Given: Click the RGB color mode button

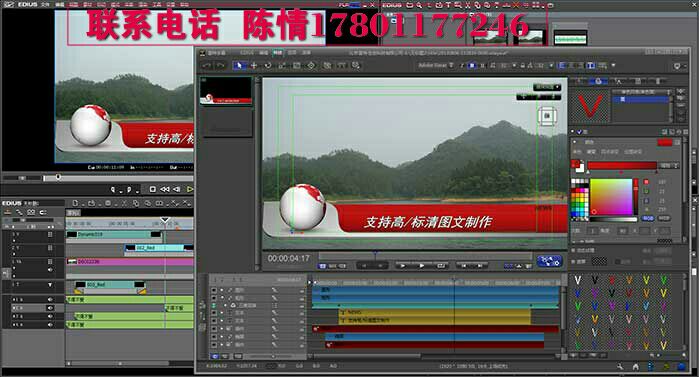Looking at the screenshot, I should [647, 218].
